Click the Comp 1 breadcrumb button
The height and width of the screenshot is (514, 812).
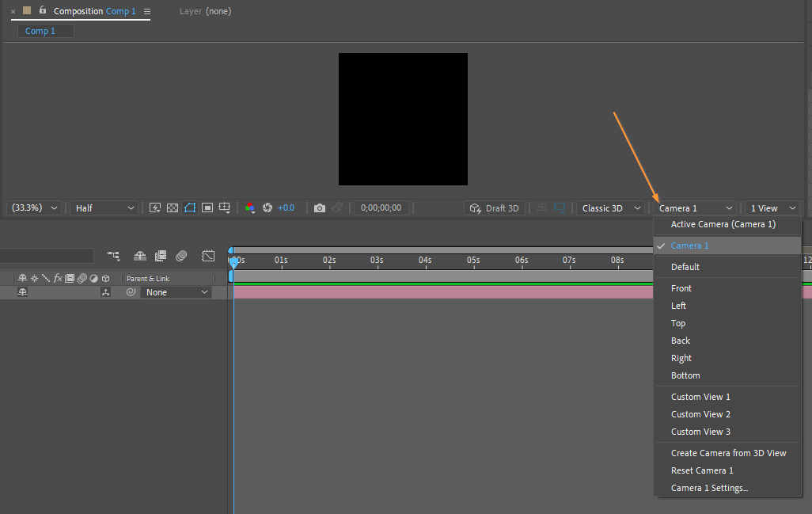coord(46,31)
